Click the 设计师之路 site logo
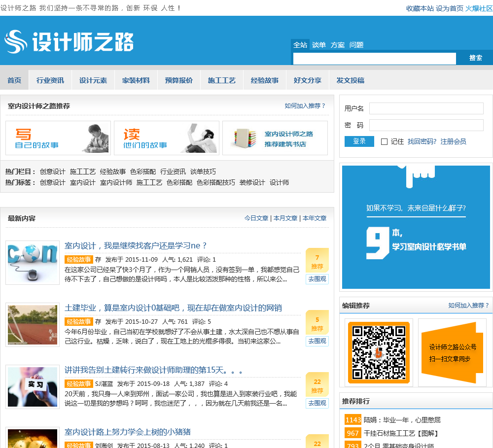 pos(69,41)
